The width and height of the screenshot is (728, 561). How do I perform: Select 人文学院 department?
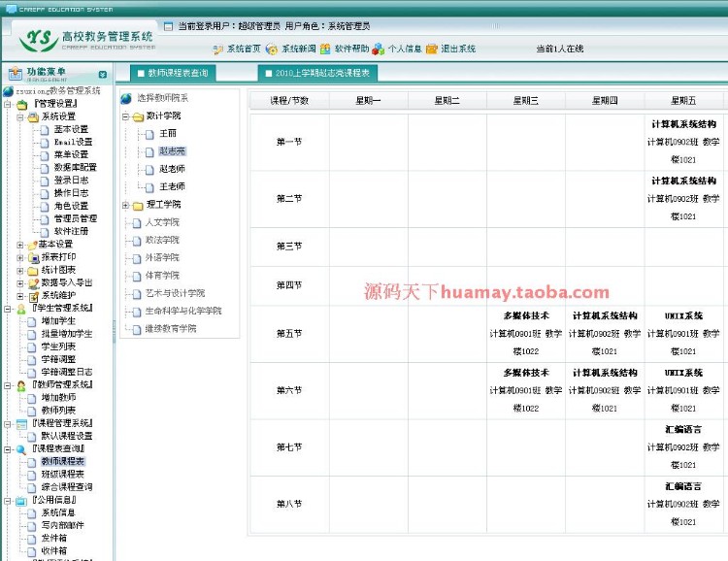point(162,222)
